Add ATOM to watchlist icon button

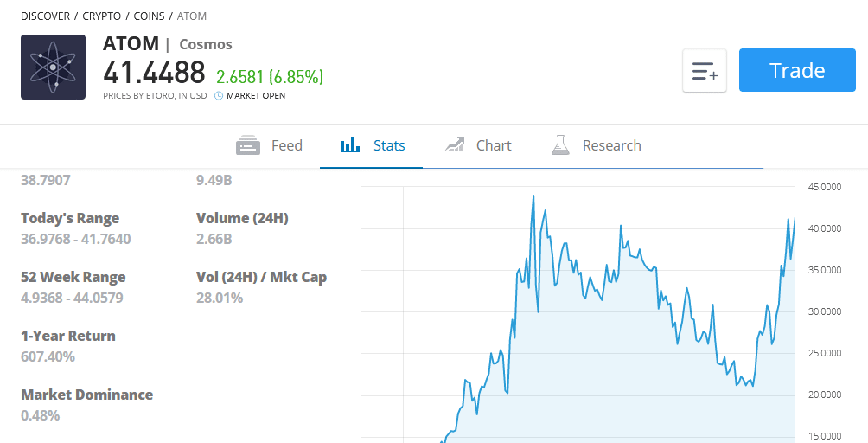tap(704, 70)
